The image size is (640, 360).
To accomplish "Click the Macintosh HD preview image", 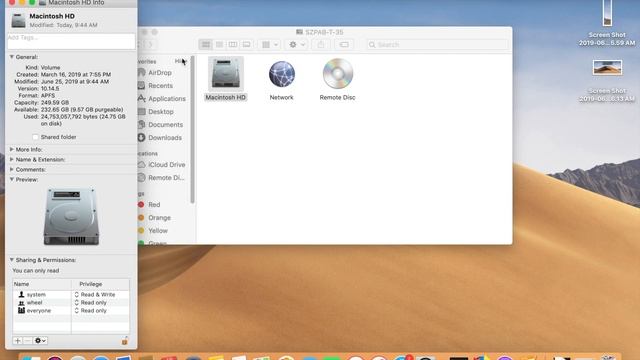I will tap(71, 216).
